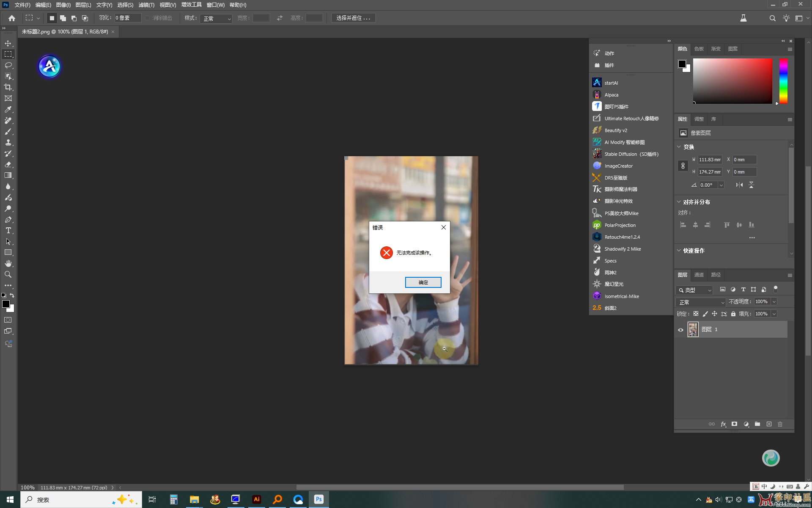Image resolution: width=812 pixels, height=508 pixels.
Task: Collapse the 变换 section
Action: click(x=679, y=147)
